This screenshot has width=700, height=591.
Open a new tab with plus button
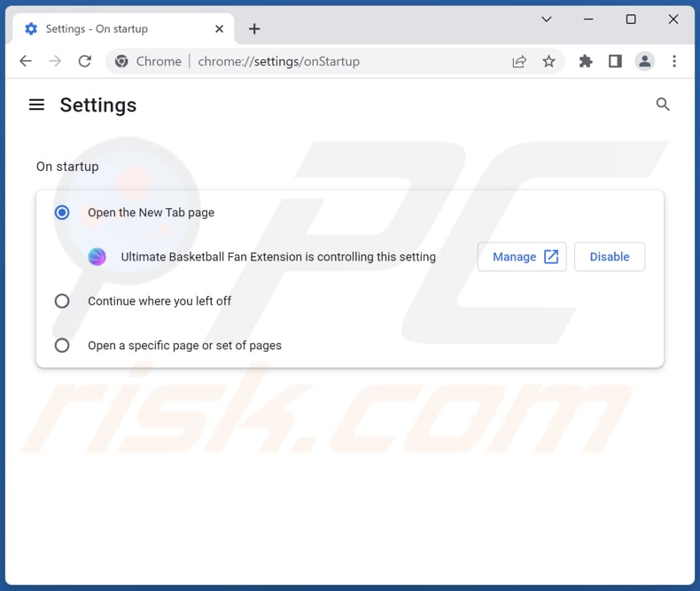(254, 29)
